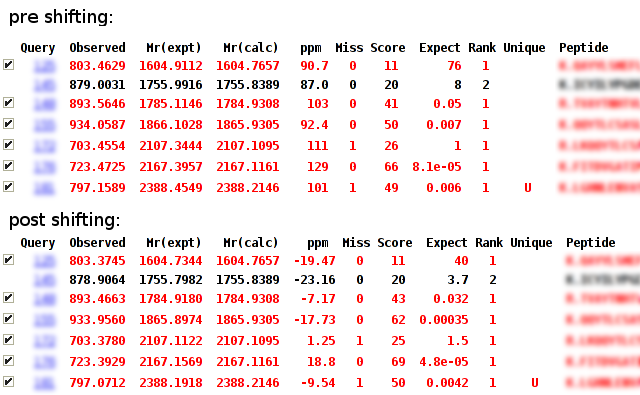This screenshot has width=640, height=395.
Task: Toggle checkbox for post-shifting row 723.3929
Action: coord(9,361)
